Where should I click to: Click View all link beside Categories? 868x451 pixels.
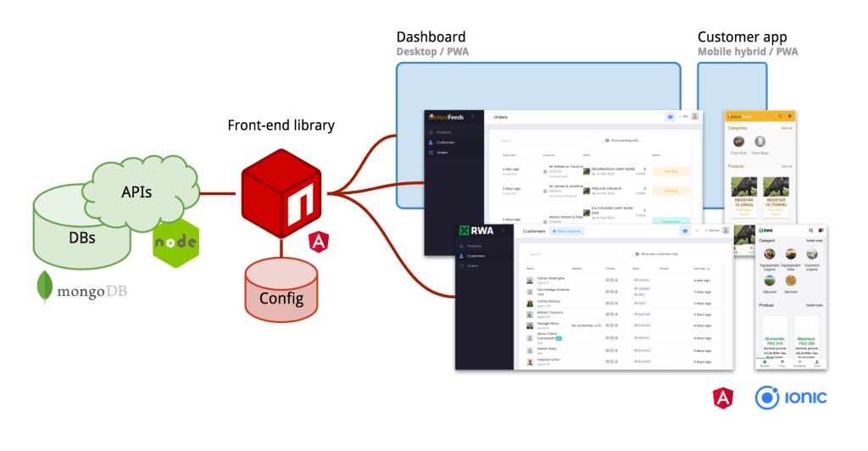787,128
